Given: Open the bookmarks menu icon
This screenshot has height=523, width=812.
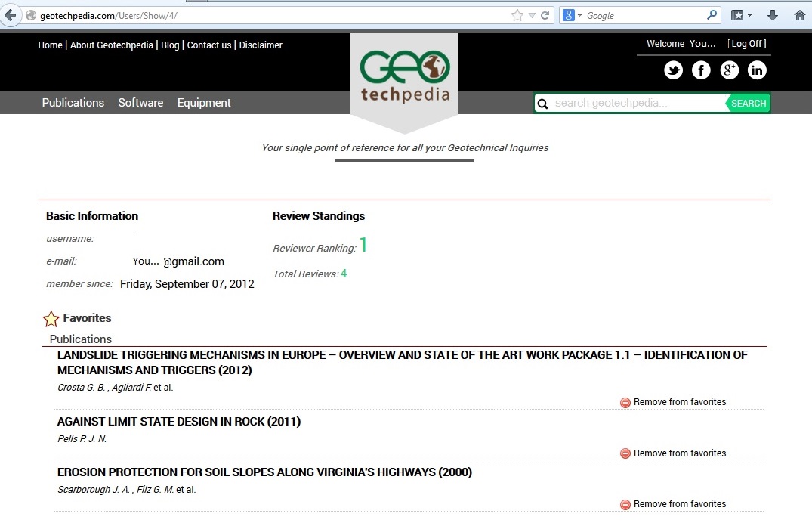Looking at the screenshot, I should coord(741,15).
